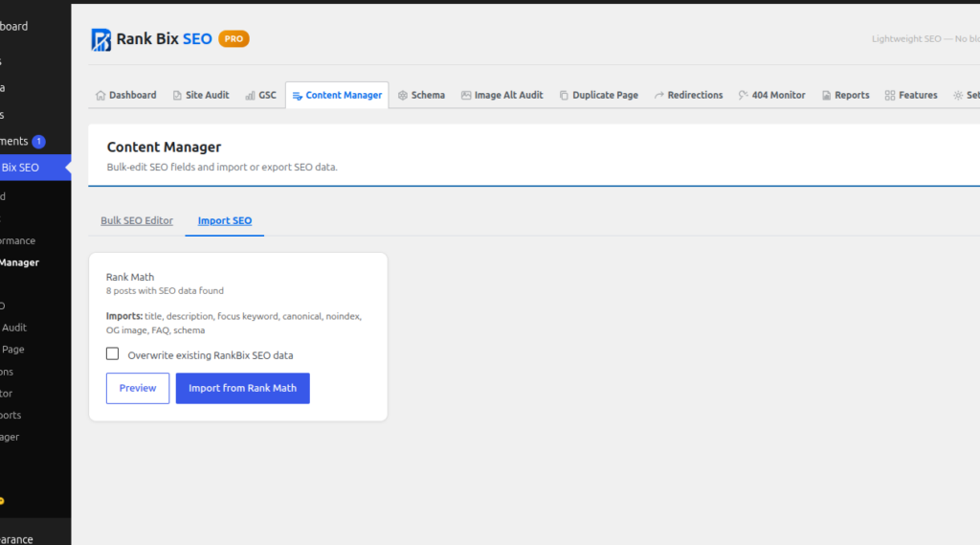This screenshot has height=545, width=980.
Task: Click the Rank Math card title
Action: click(130, 277)
